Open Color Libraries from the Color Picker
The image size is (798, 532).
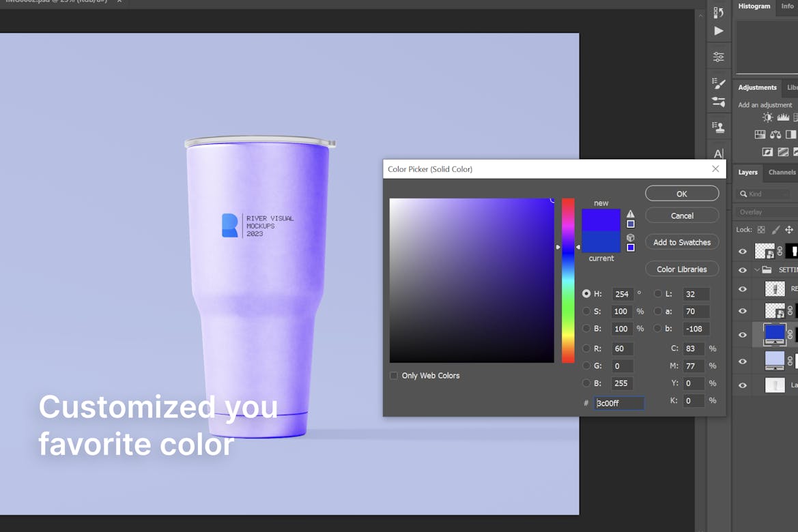(681, 269)
